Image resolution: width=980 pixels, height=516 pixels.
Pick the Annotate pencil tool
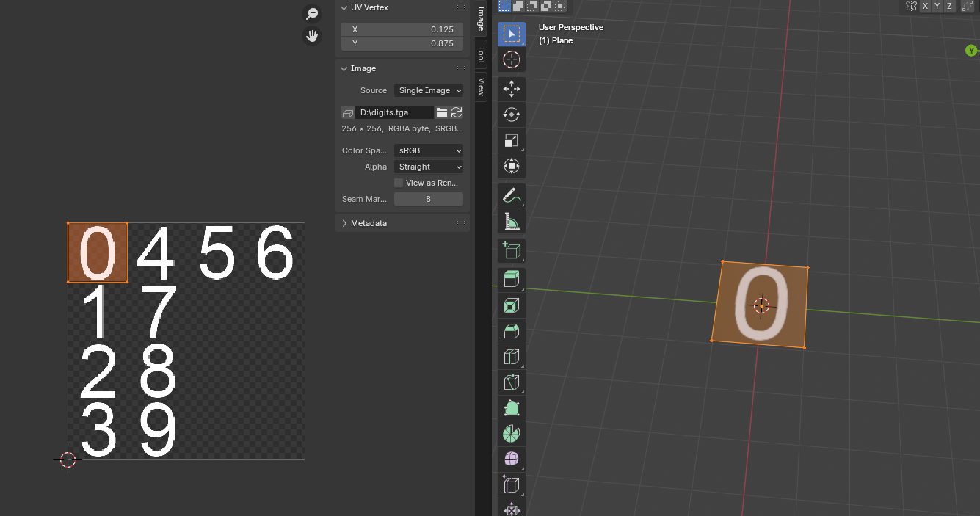tap(512, 195)
